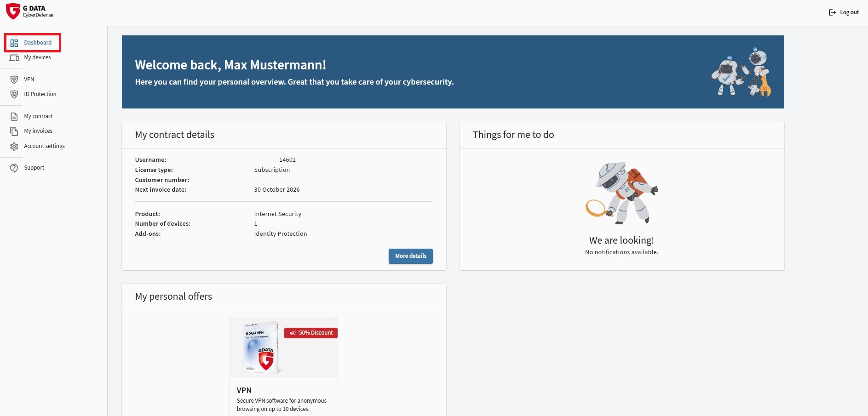Open the My devices menu item

coord(37,57)
